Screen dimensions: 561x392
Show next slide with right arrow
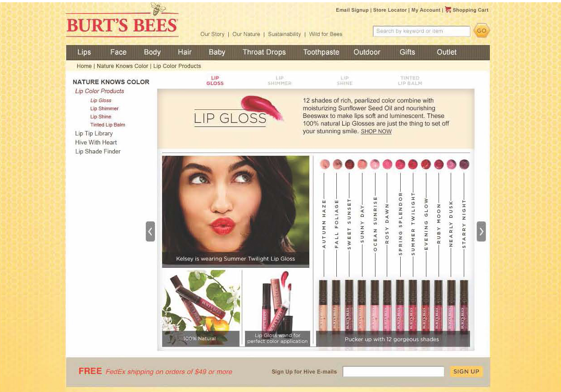click(481, 231)
